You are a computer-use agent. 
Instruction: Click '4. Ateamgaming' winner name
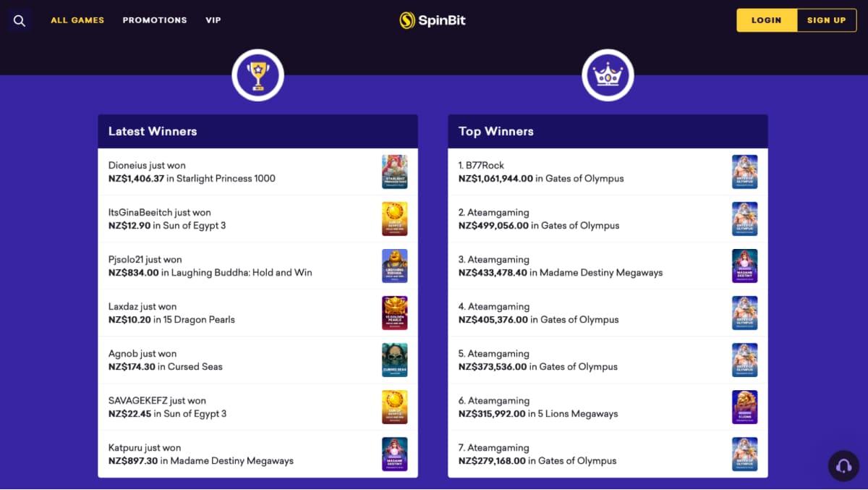pos(494,306)
